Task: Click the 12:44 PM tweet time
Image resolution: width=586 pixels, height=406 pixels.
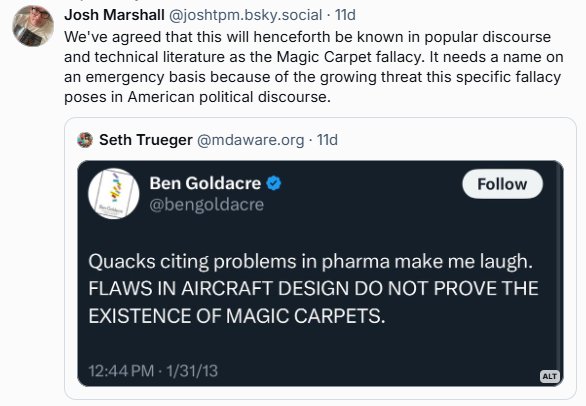Action: 121,371
